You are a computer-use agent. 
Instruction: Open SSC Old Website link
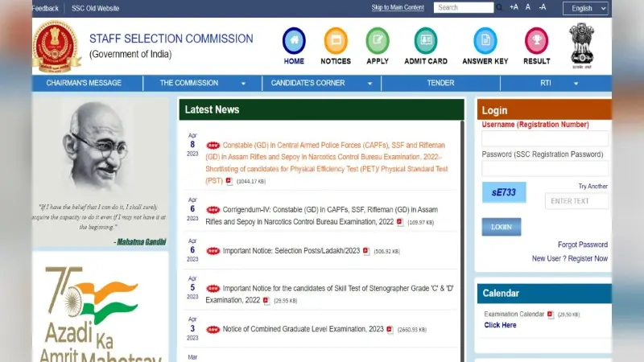[x=95, y=8]
